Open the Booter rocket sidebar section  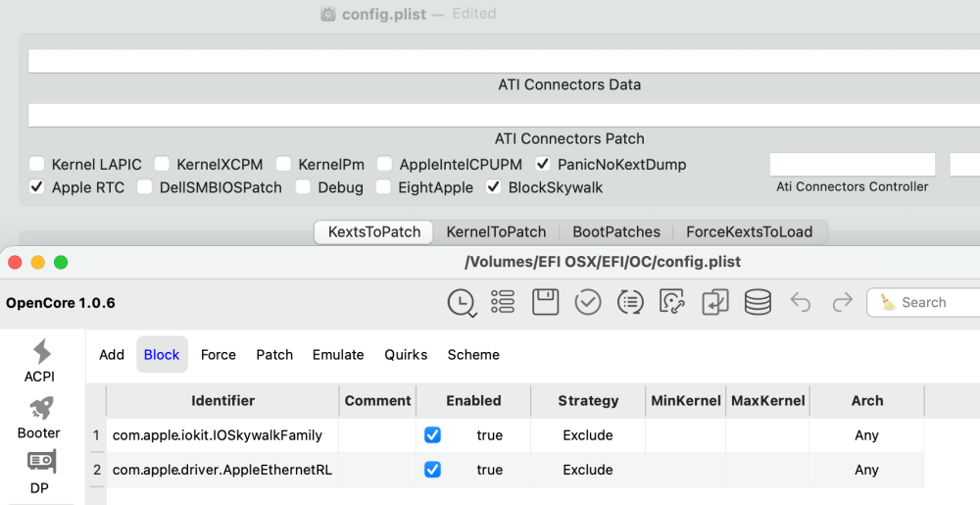click(x=39, y=418)
